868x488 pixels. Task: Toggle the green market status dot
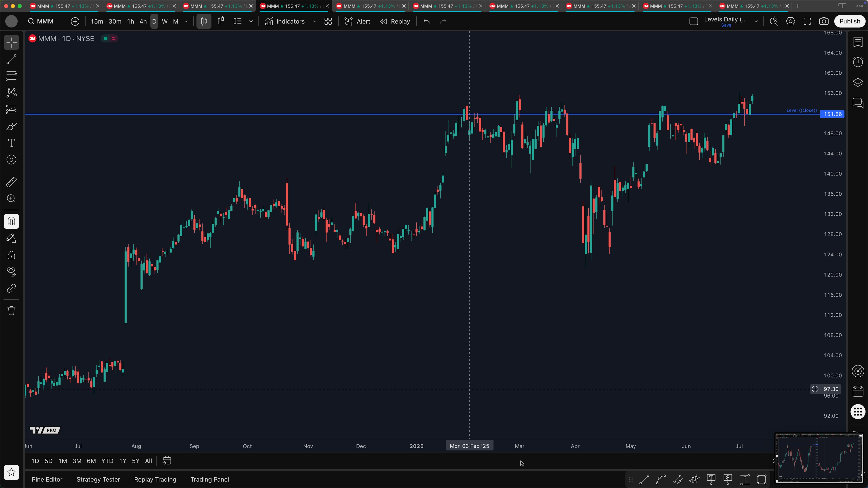pyautogui.click(x=106, y=38)
